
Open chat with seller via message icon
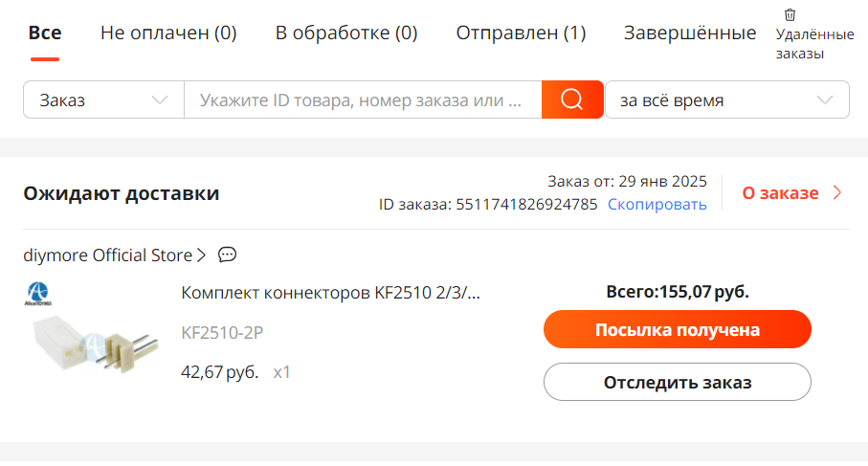(x=227, y=255)
